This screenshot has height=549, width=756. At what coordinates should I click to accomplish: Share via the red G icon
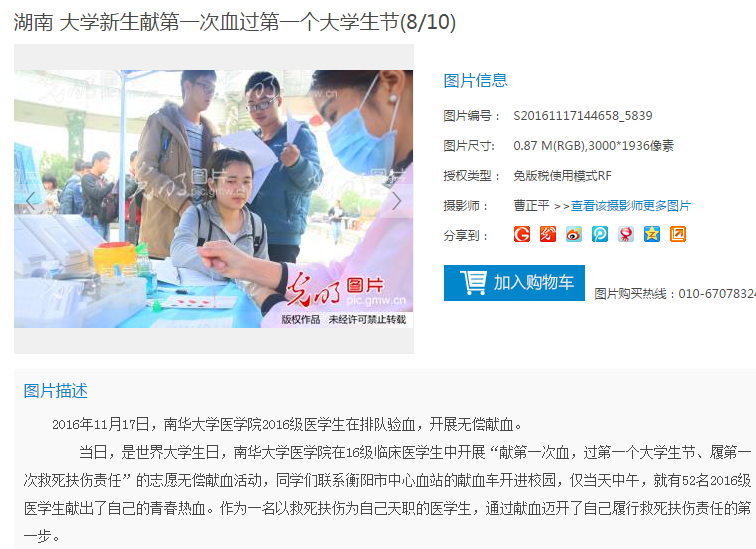[522, 234]
